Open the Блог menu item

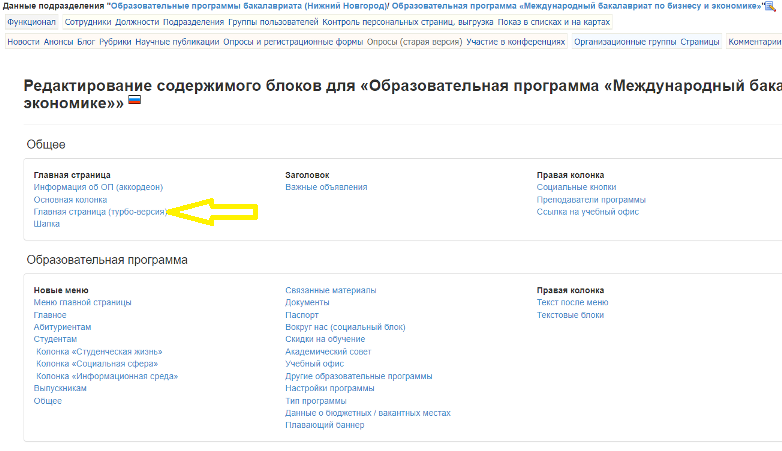pyautogui.click(x=86, y=42)
